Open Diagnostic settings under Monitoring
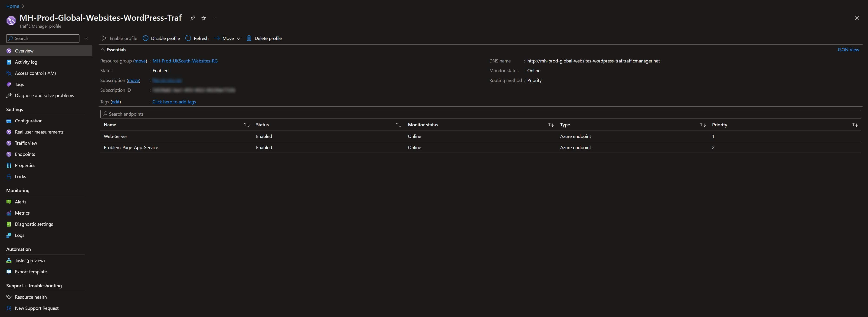The width and height of the screenshot is (868, 317). pos(34,224)
